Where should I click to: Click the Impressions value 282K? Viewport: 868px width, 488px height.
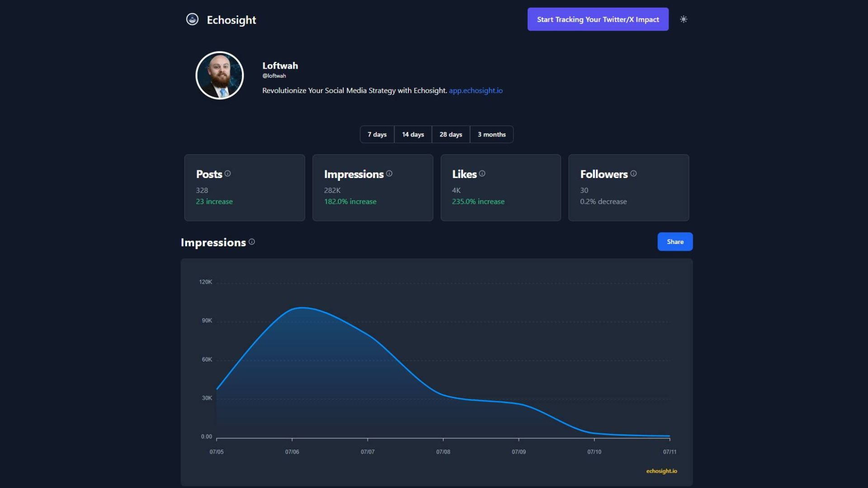(332, 190)
